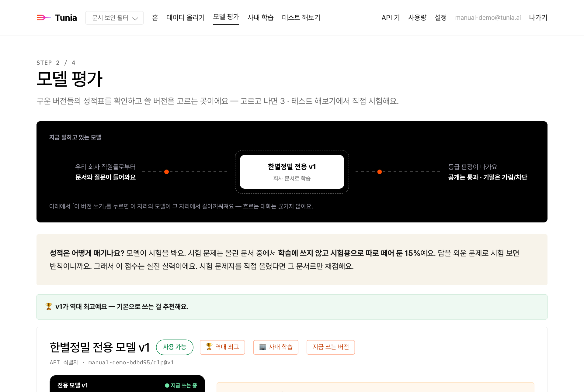Click the 한별정밀 전용 v1 model card
Viewport: 584px width, 392px height.
(292, 172)
